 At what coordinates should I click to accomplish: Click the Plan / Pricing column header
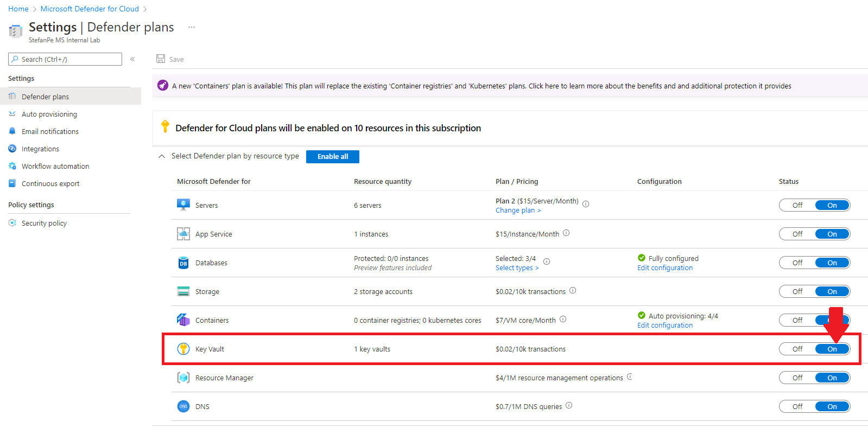[x=517, y=182]
